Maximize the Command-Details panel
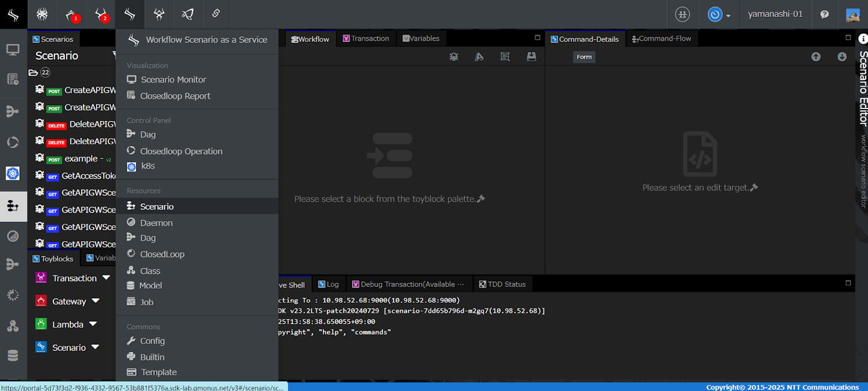 coord(848,38)
